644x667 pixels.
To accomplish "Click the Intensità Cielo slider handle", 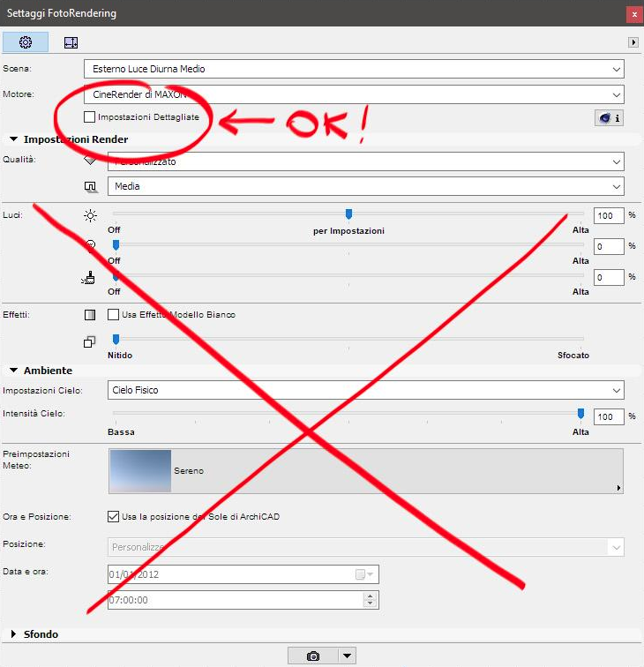I will coord(580,413).
